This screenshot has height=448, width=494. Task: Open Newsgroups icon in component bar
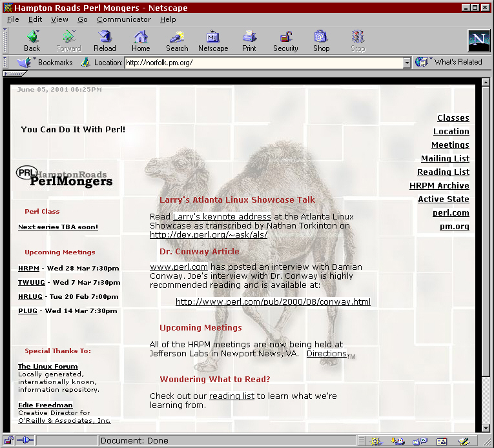420,441
